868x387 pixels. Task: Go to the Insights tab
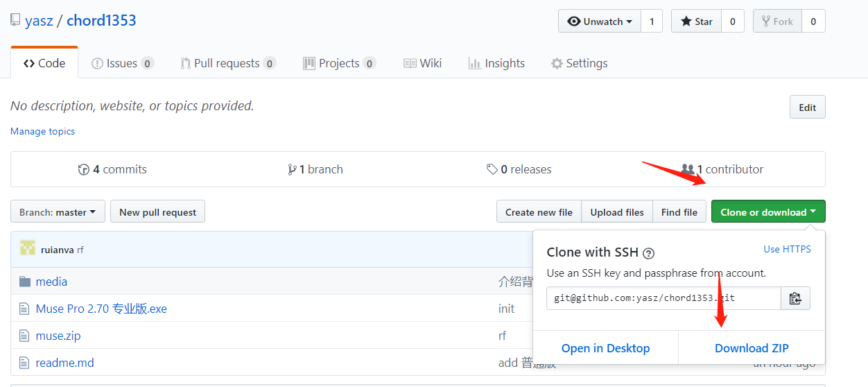[496, 63]
